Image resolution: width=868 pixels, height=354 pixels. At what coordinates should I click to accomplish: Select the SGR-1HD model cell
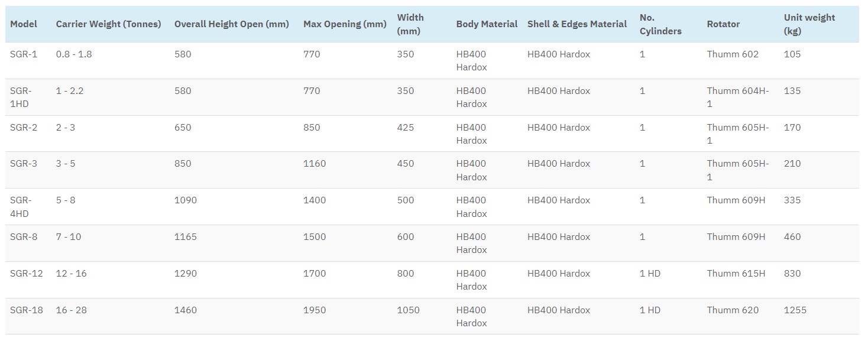(21, 98)
